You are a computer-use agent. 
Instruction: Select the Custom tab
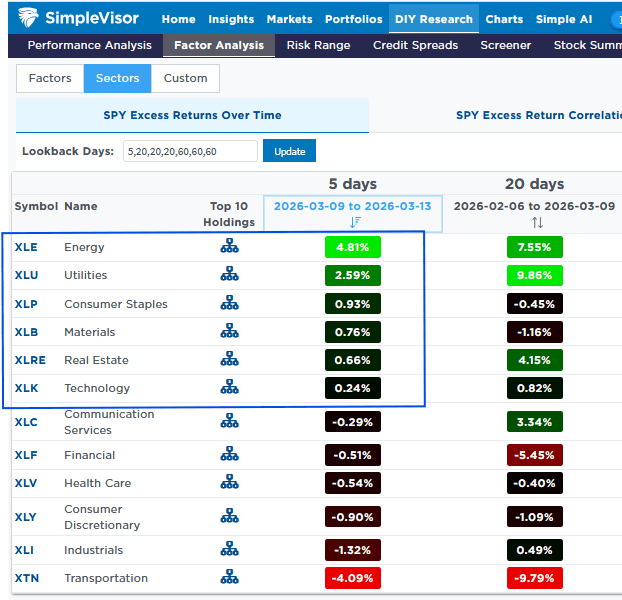[186, 78]
